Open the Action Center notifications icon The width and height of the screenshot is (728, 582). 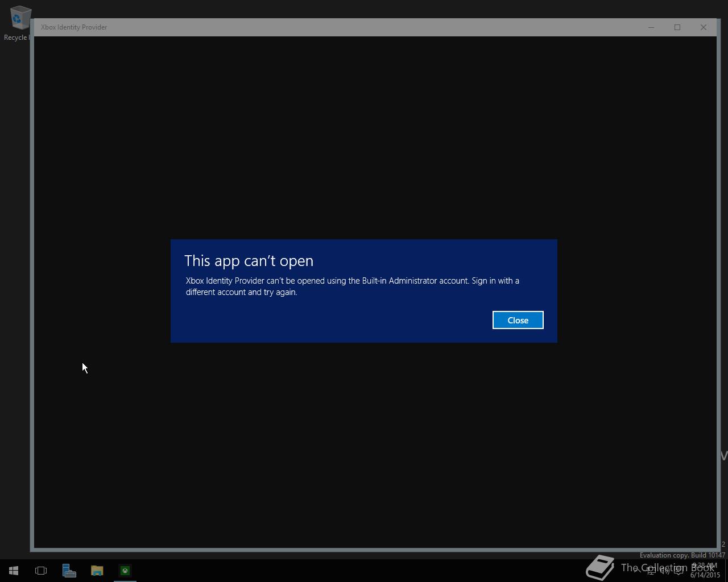click(679, 570)
